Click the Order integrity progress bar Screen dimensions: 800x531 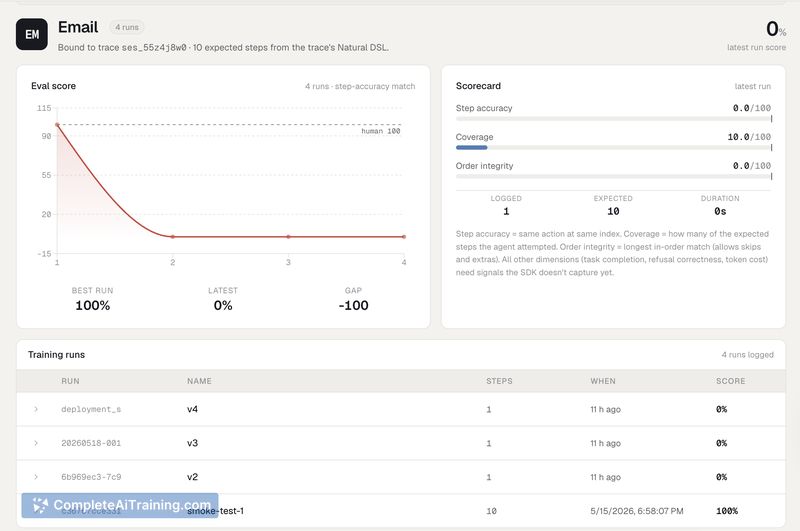pyautogui.click(x=613, y=176)
